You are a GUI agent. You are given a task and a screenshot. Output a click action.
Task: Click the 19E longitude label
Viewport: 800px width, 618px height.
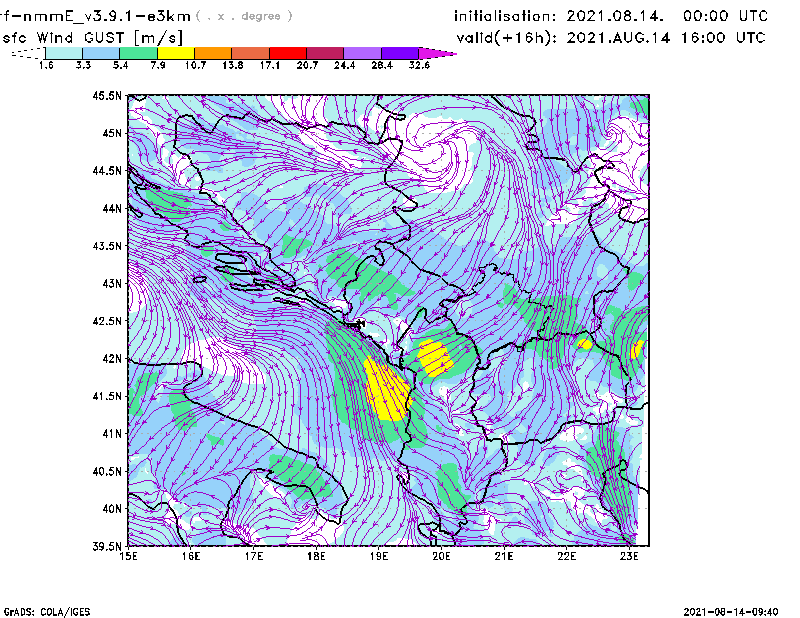coord(379,556)
